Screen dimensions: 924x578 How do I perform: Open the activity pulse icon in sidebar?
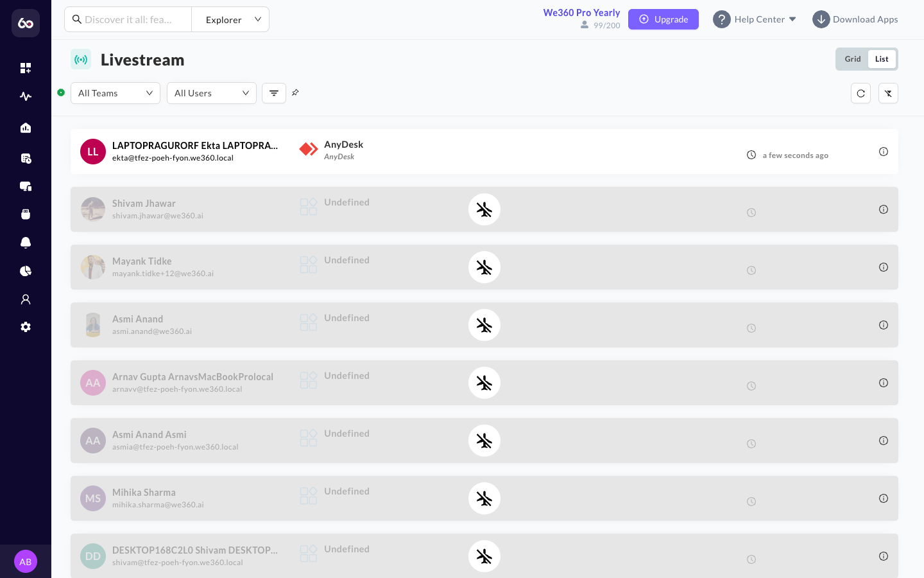[x=26, y=96]
